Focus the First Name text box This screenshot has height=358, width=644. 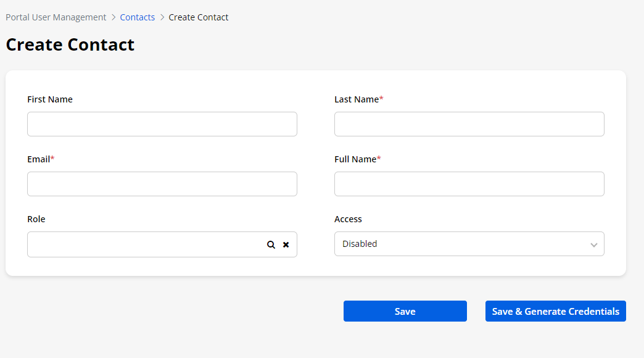[162, 124]
